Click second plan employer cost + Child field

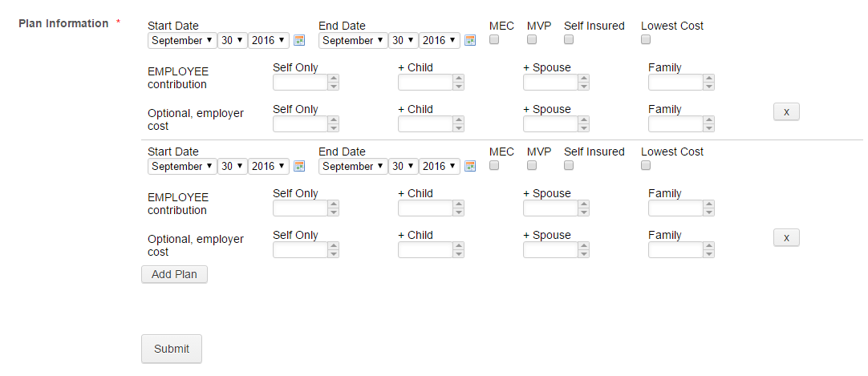point(425,249)
